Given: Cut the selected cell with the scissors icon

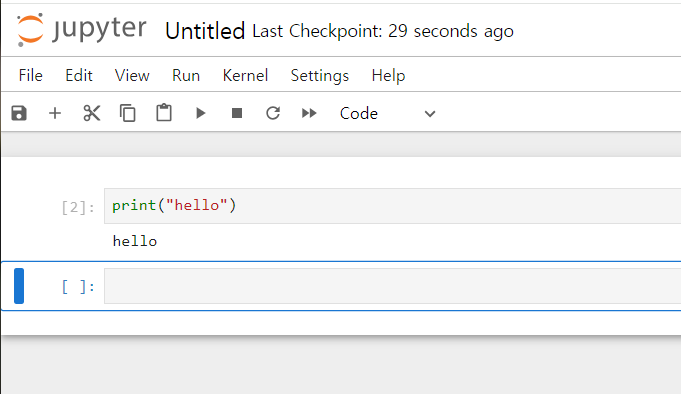Looking at the screenshot, I should click(x=92, y=113).
